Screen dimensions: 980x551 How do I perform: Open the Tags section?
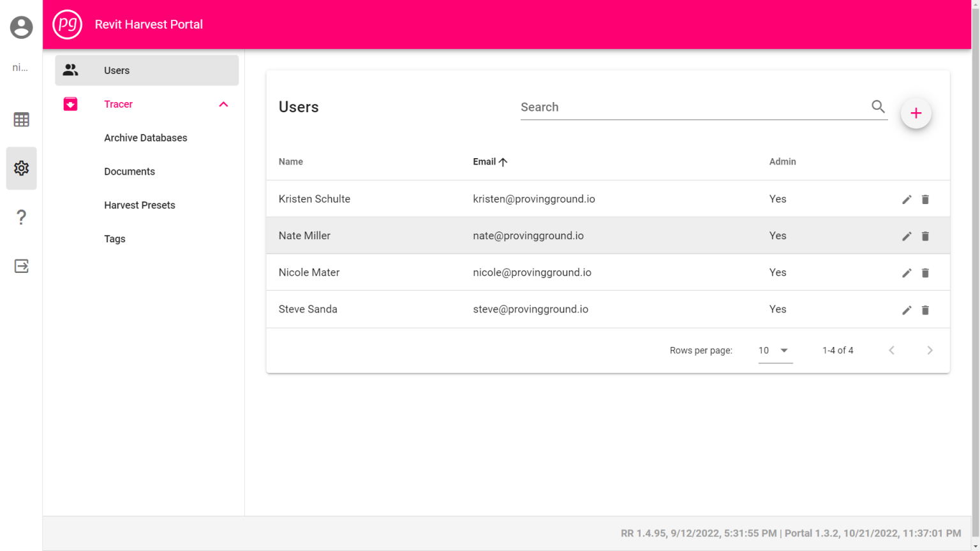point(115,239)
